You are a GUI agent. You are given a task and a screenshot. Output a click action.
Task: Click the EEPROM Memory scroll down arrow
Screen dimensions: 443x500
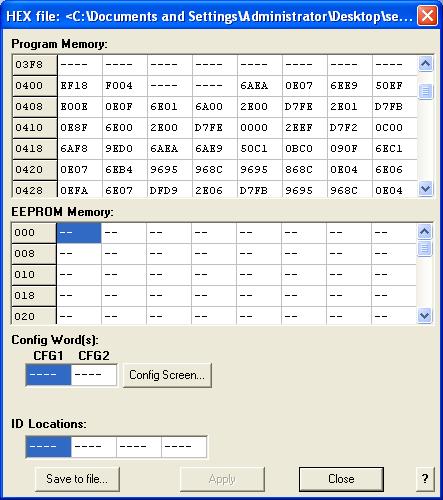(424, 315)
